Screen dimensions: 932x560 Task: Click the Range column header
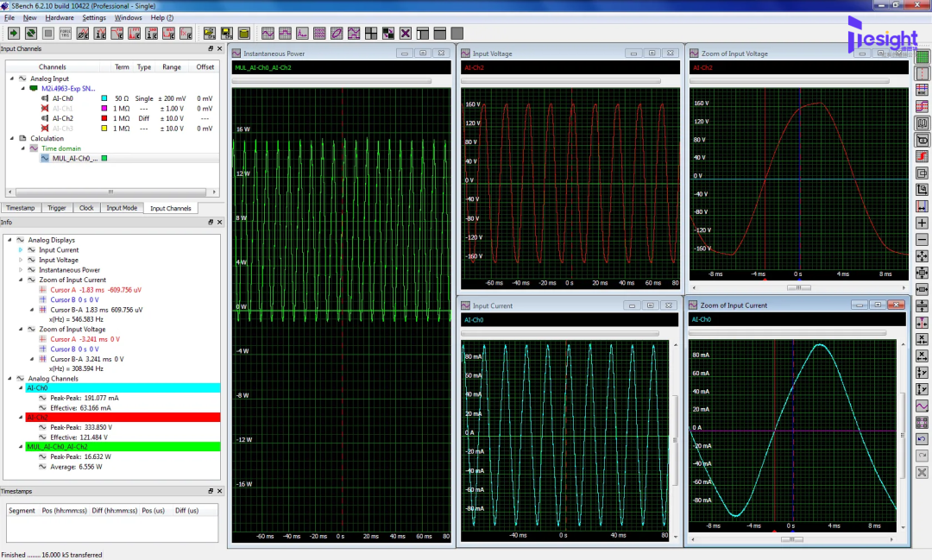click(172, 67)
